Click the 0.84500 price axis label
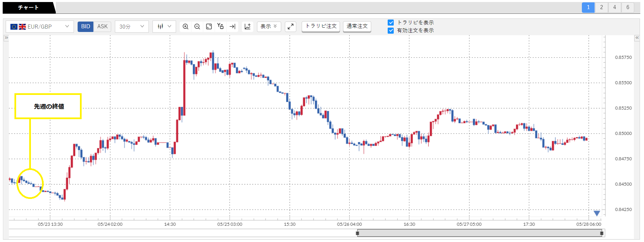Viewport: 644px width, 242px height. click(623, 184)
